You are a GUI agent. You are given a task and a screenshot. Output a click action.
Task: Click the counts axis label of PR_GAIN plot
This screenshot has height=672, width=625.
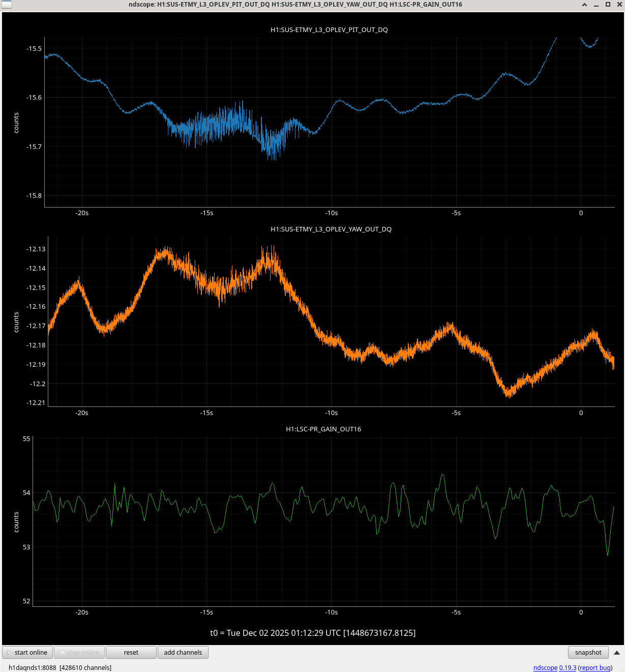coord(16,522)
